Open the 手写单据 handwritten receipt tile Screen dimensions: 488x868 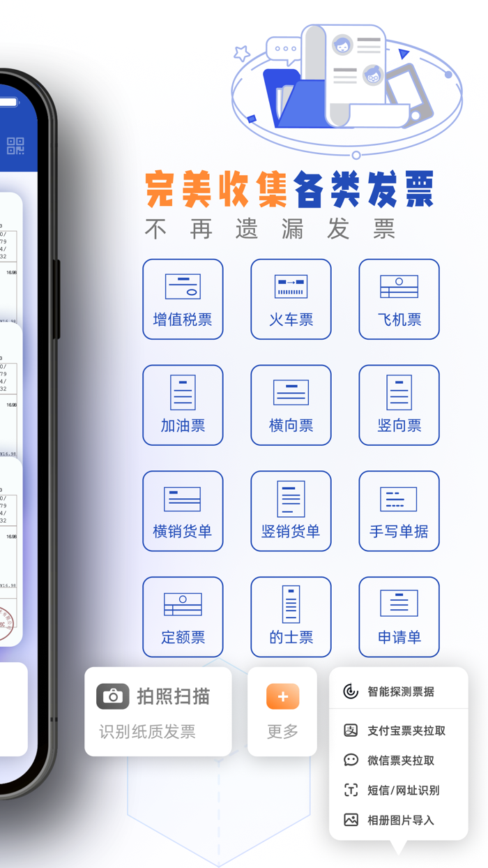(x=399, y=511)
